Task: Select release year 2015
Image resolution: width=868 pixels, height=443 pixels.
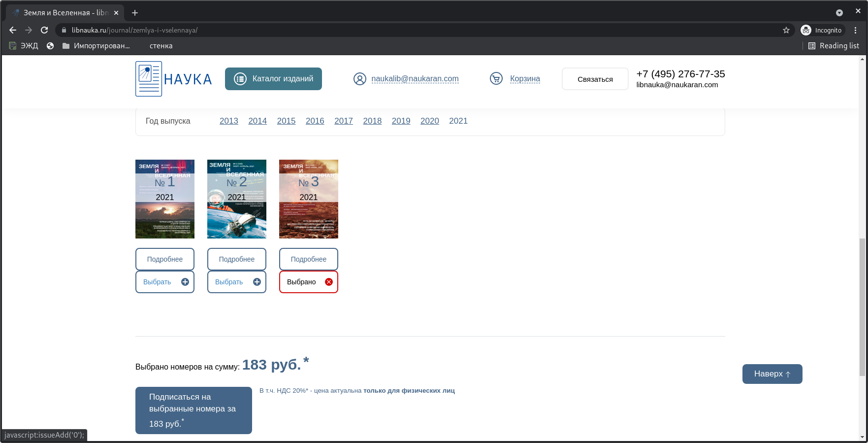Action: [286, 121]
